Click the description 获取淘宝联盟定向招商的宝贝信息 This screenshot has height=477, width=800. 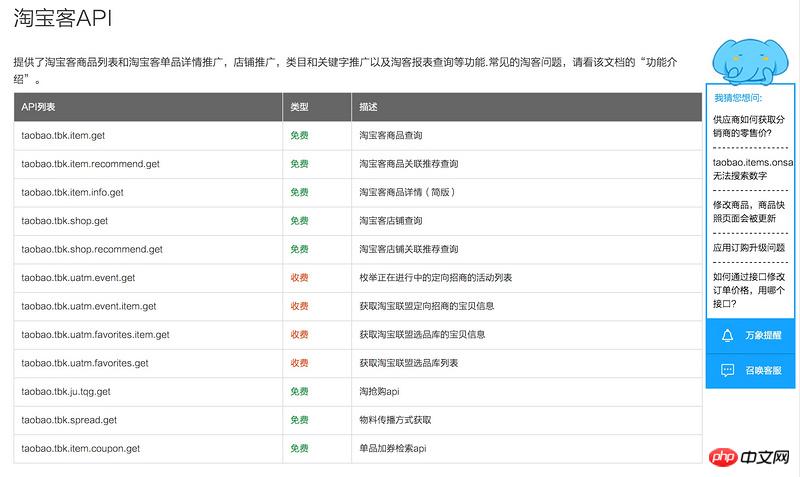coord(427,307)
